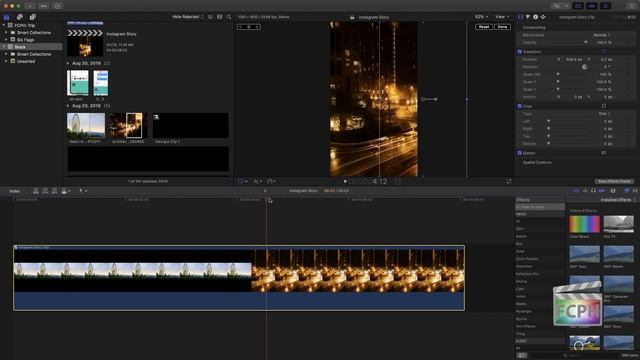The image size is (640, 360).
Task: Select Blur category in Effects list
Action: [540, 244]
